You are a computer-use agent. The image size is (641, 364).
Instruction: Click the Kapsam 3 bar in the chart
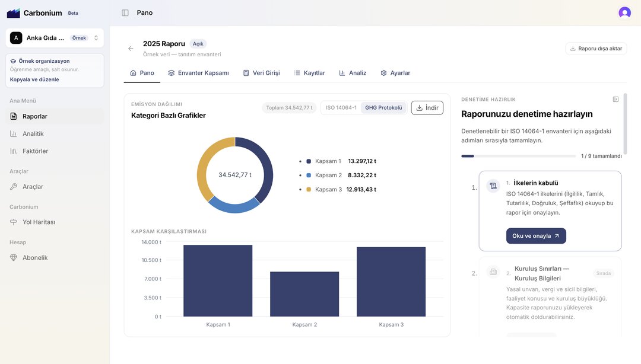coord(391,282)
